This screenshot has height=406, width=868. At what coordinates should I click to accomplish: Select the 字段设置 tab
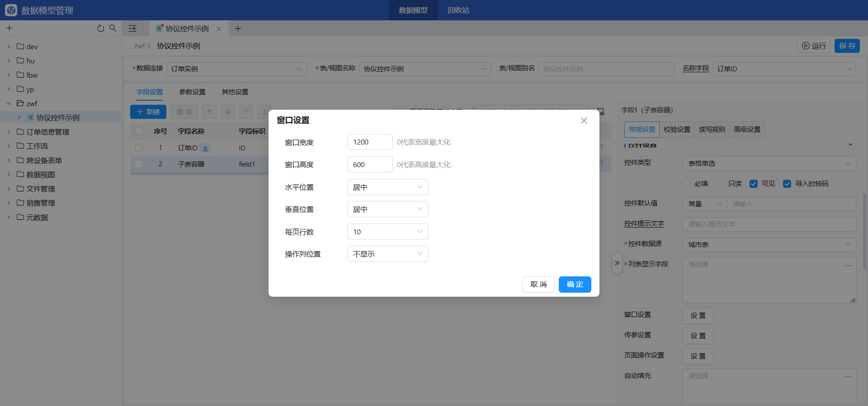(x=150, y=92)
